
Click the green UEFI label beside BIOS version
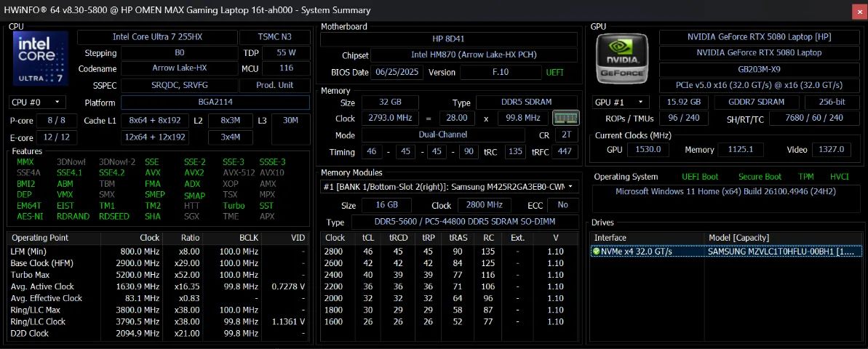coord(554,73)
